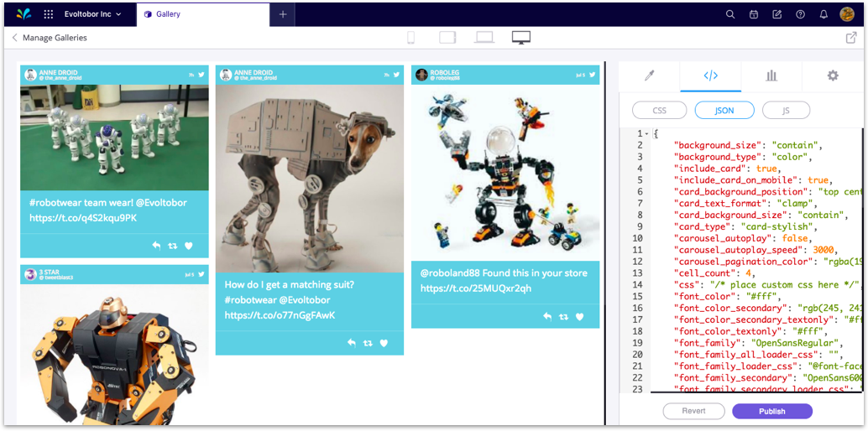The width and height of the screenshot is (868, 431).
Task: Open the gear settings tab
Action: click(833, 75)
